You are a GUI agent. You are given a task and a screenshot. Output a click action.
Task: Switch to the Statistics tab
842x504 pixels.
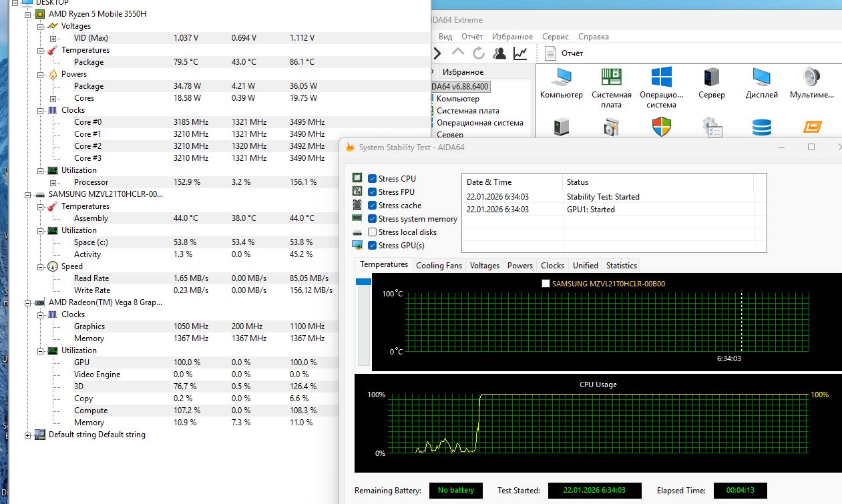pyautogui.click(x=622, y=266)
